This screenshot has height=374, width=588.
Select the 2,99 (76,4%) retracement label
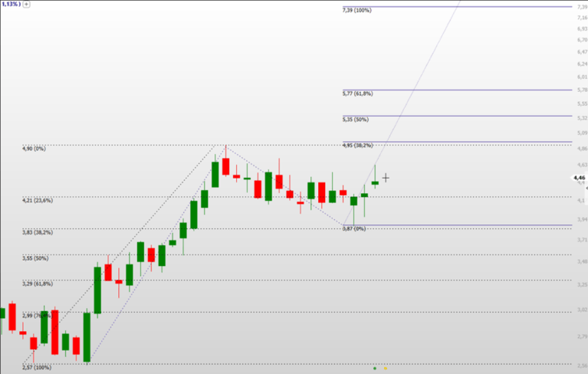[x=38, y=316]
